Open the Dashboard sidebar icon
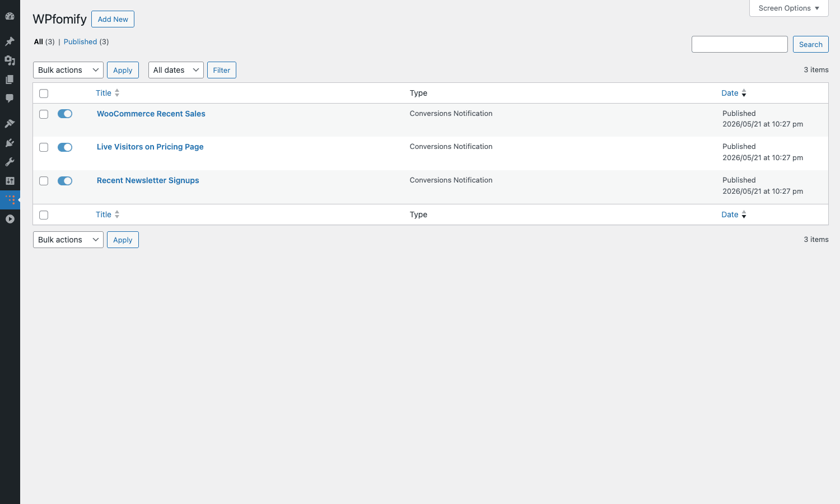The width and height of the screenshot is (840, 504). coord(10,16)
